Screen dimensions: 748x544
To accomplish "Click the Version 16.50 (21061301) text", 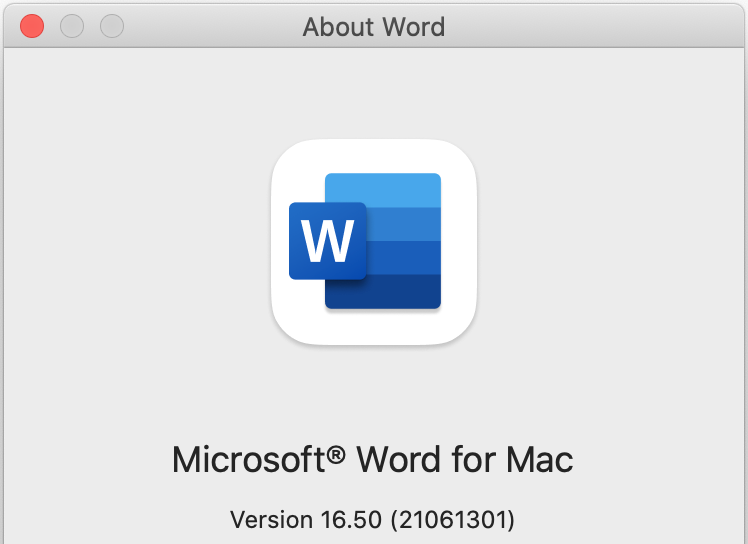I will (373, 519).
